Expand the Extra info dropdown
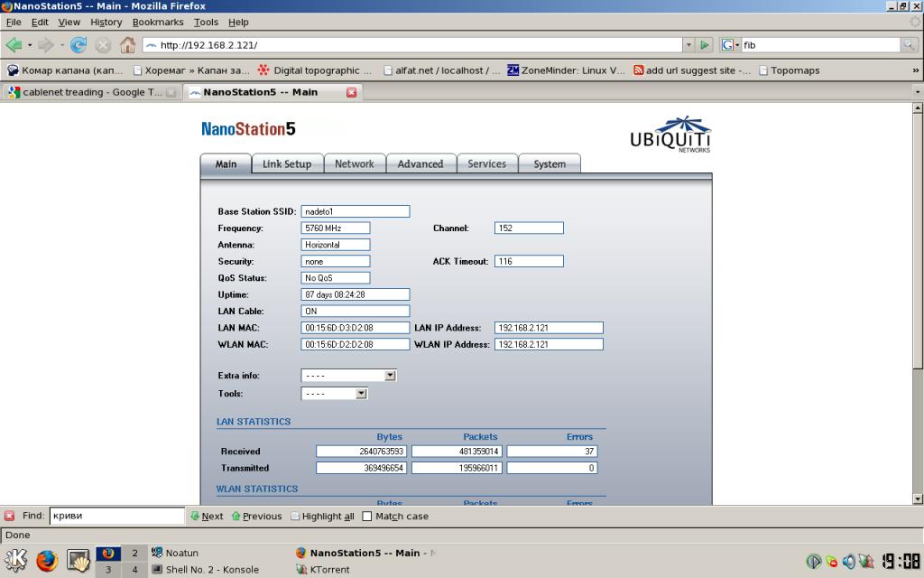924x578 pixels. pos(390,376)
